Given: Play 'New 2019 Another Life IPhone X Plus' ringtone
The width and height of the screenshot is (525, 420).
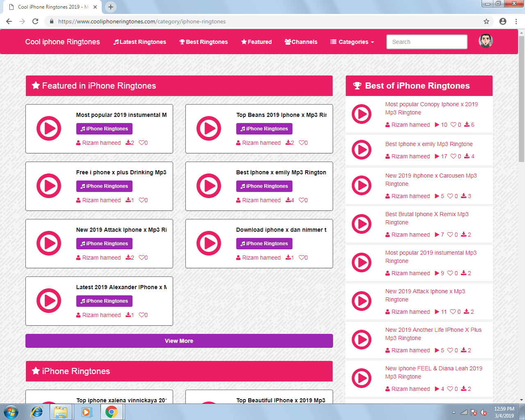Looking at the screenshot, I should 362,340.
